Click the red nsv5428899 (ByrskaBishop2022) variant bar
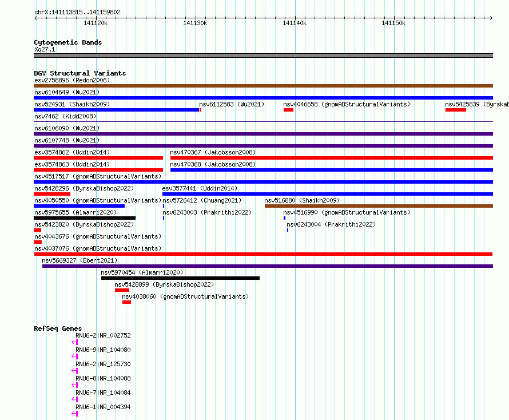Screen dimensions: 509x420 122,290
